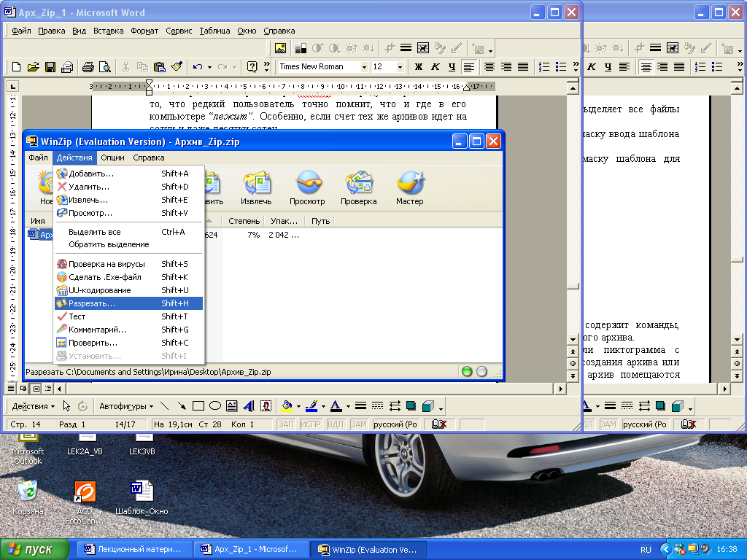Screen dimensions: 747x560
Task: Select the Rectangle tool in Drawing toolbar
Action: tap(198, 406)
